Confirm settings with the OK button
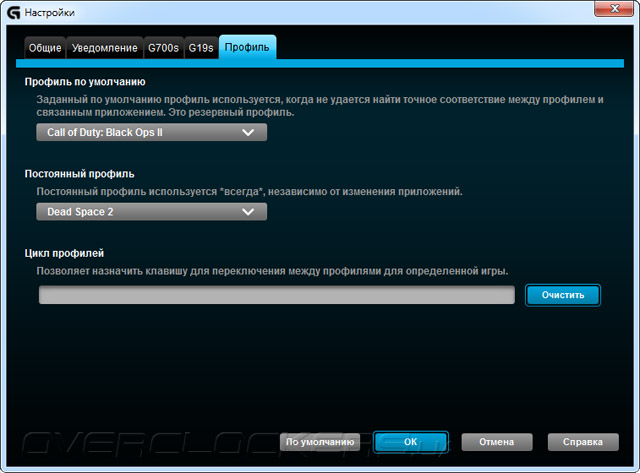 tap(411, 442)
